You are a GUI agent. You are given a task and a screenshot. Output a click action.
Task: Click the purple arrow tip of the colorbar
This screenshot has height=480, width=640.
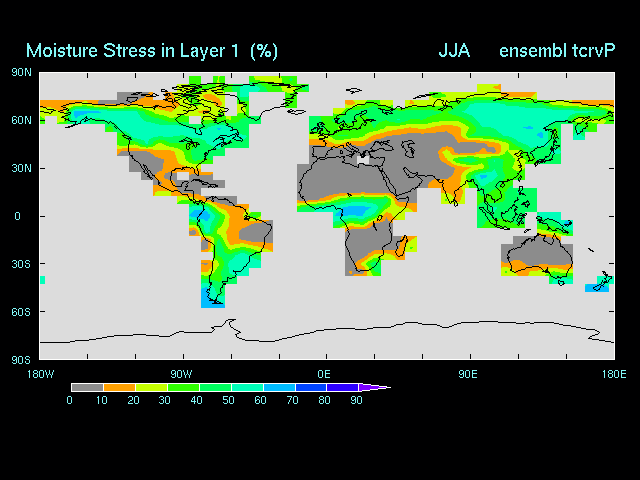(x=374, y=387)
